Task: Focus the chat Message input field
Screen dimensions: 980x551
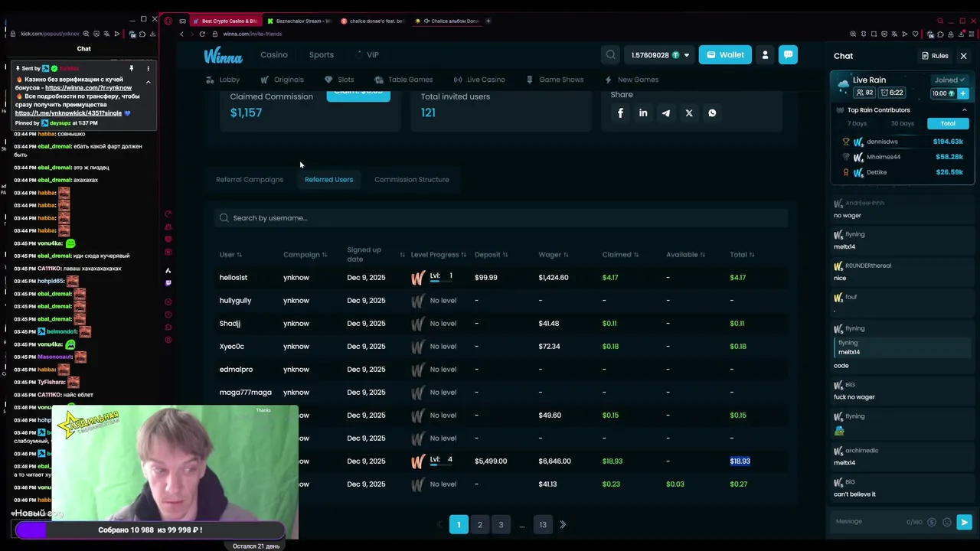Action: (x=869, y=522)
